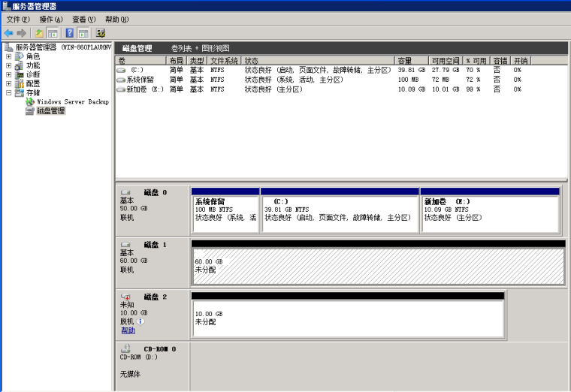Sort by the 状态 column header
571x392 pixels.
pos(318,61)
